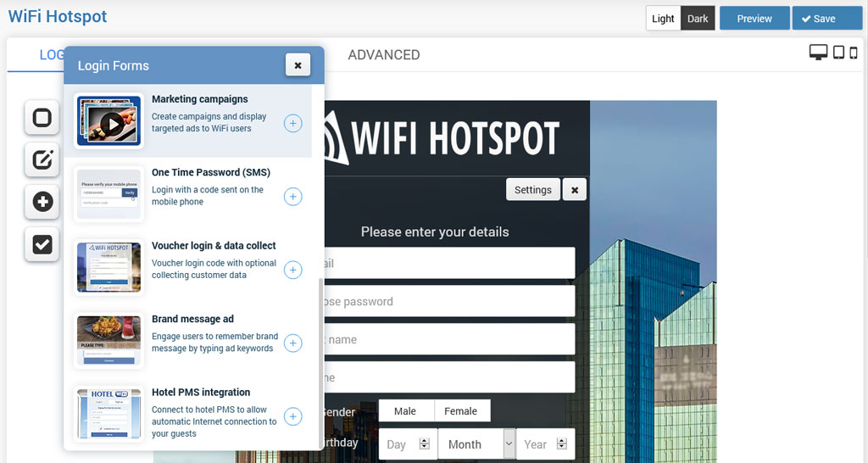Screen dimensions: 868x463
Task: Click the edit pencil icon in sidebar
Action: (x=42, y=159)
